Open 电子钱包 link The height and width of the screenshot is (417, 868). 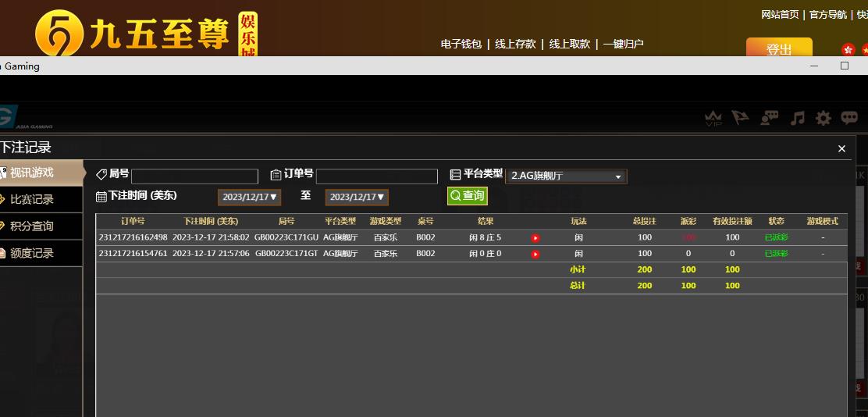click(461, 45)
